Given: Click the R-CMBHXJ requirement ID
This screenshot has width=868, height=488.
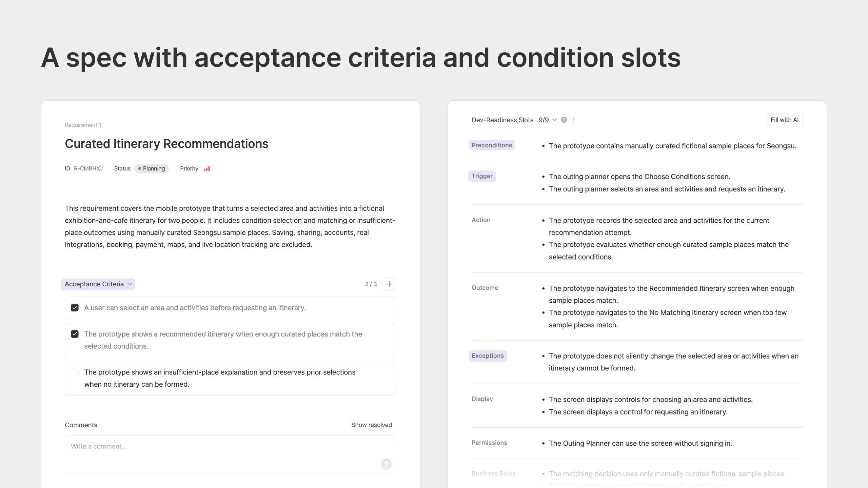Looking at the screenshot, I should 88,168.
